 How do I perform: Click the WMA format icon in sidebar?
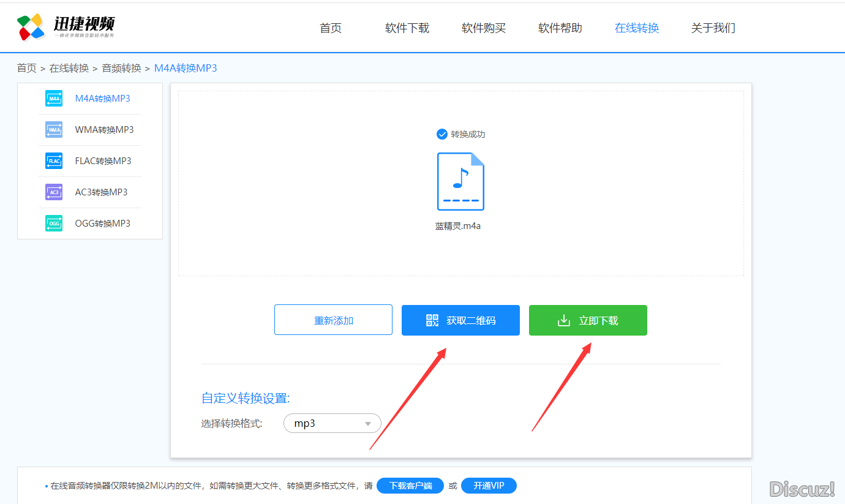[54, 129]
